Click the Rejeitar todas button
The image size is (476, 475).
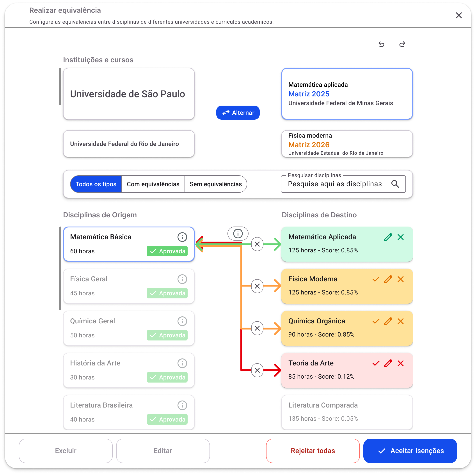313,451
